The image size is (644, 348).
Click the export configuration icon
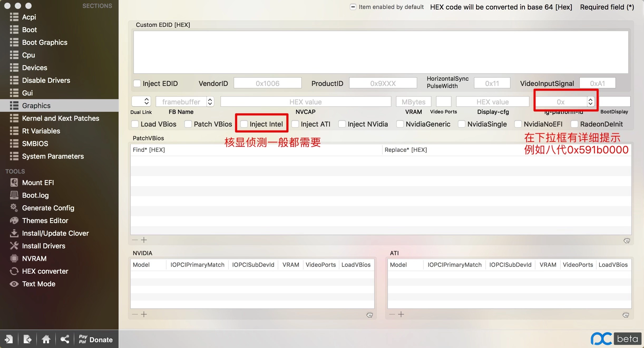27,339
